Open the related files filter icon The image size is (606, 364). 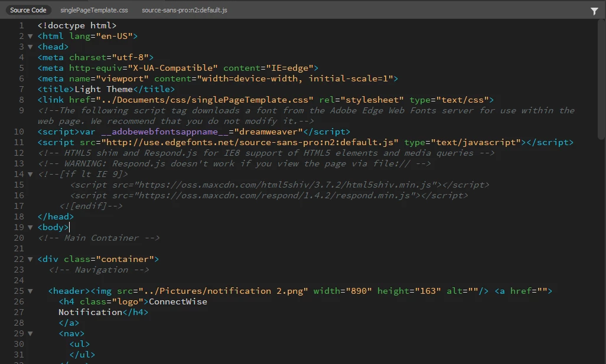594,11
